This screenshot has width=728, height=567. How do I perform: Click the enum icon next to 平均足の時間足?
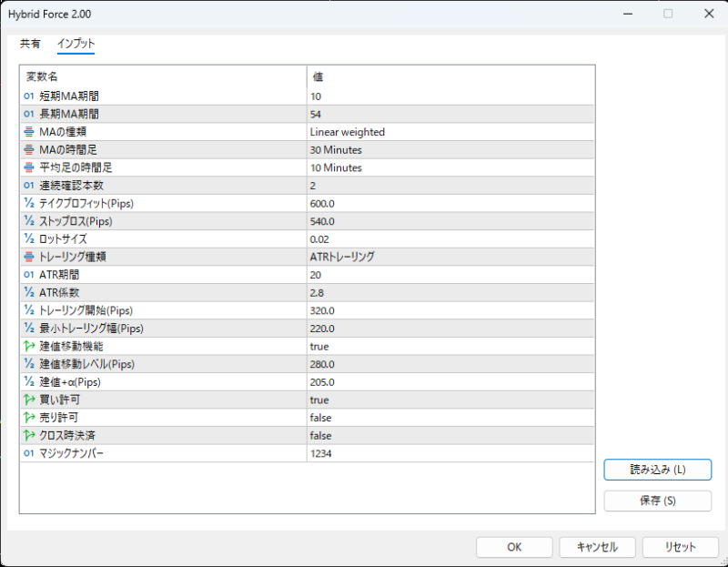pos(29,167)
